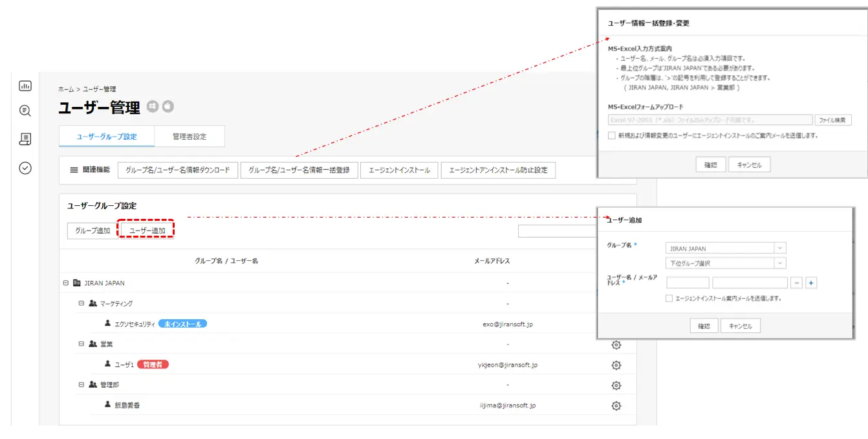Viewport: 868px width, 439px height.
Task: Click the 関連機能 hamburger icon
Action: point(74,170)
